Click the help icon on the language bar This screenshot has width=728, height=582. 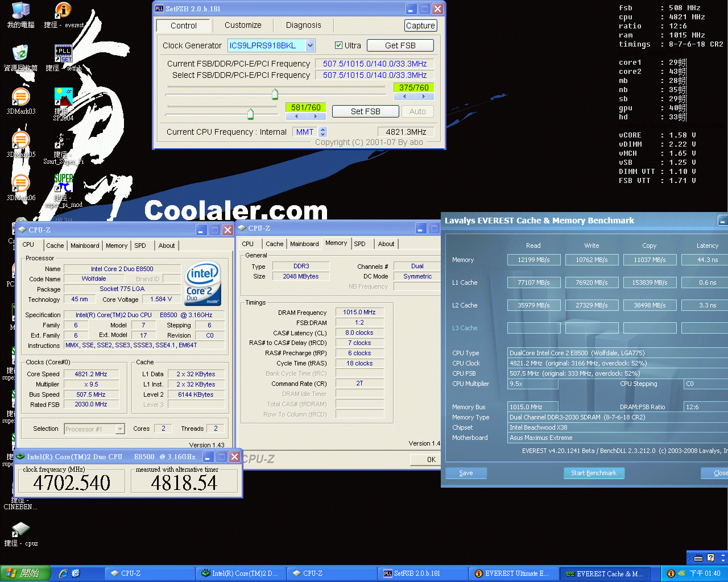coord(710,558)
